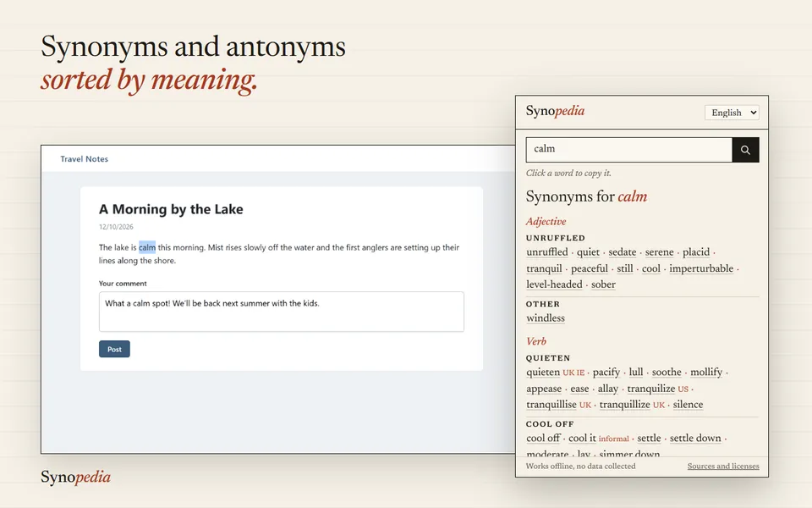Copy the synonym tranquil
Image resolution: width=812 pixels, height=508 pixels.
coord(544,268)
